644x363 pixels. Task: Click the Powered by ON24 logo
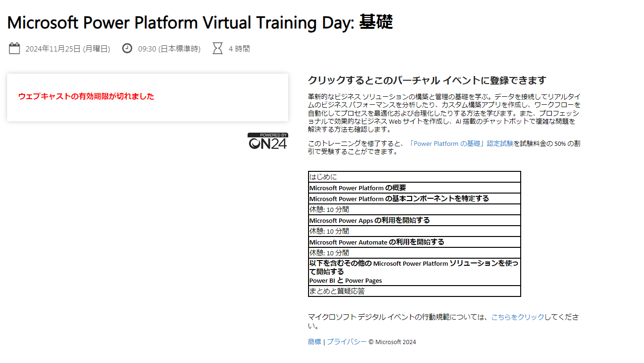coord(268,141)
